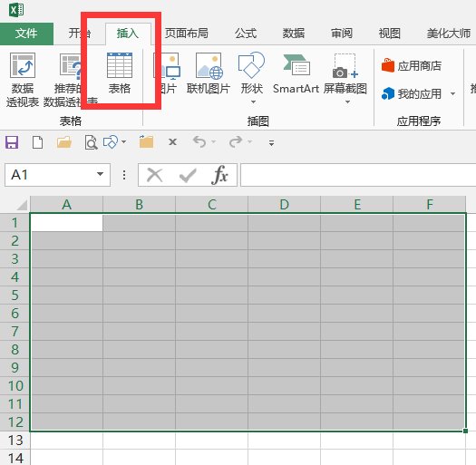
Task: Switch to the 数据 ribbon tab
Action: click(293, 34)
